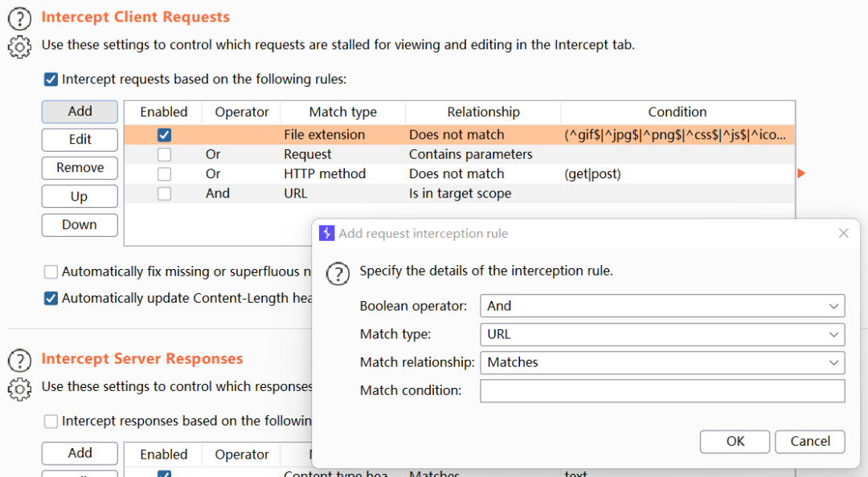Toggle Automatically update Content-Length header checkbox
This screenshot has width=868, height=477.
(51, 298)
